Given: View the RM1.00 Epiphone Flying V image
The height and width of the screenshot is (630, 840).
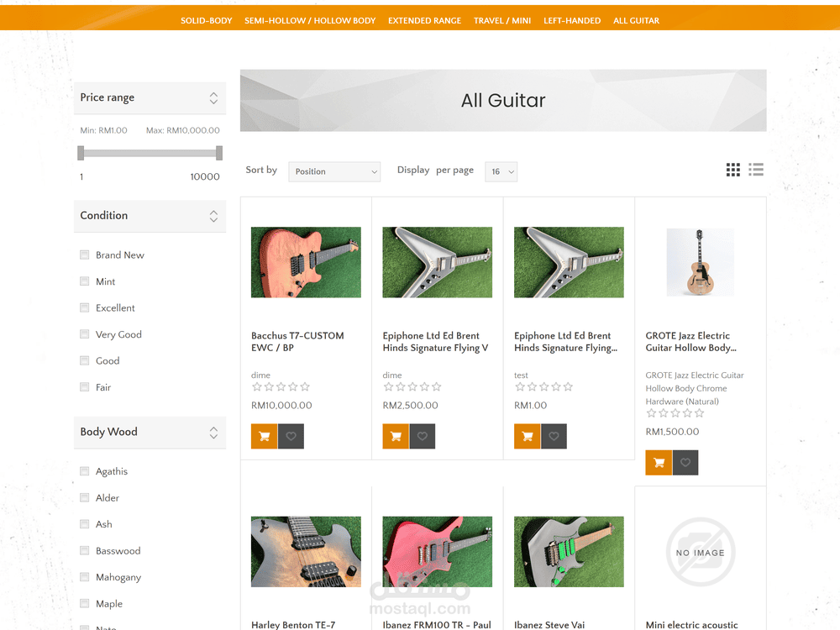Looking at the screenshot, I should point(569,262).
